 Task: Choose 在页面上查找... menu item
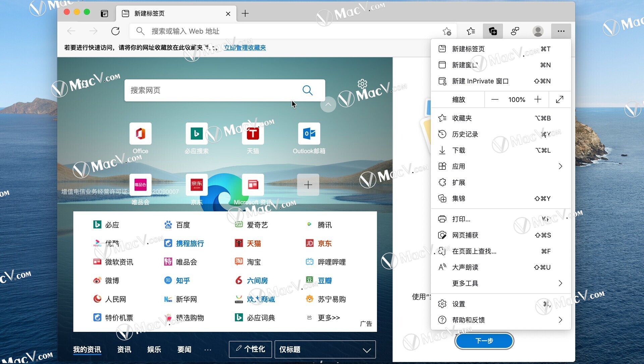[501, 251]
